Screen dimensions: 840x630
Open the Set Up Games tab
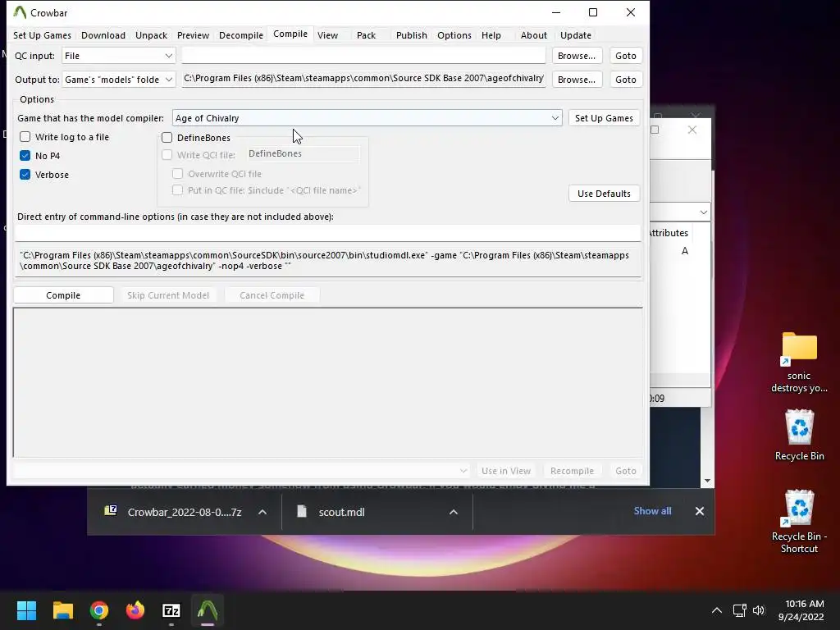click(x=42, y=35)
